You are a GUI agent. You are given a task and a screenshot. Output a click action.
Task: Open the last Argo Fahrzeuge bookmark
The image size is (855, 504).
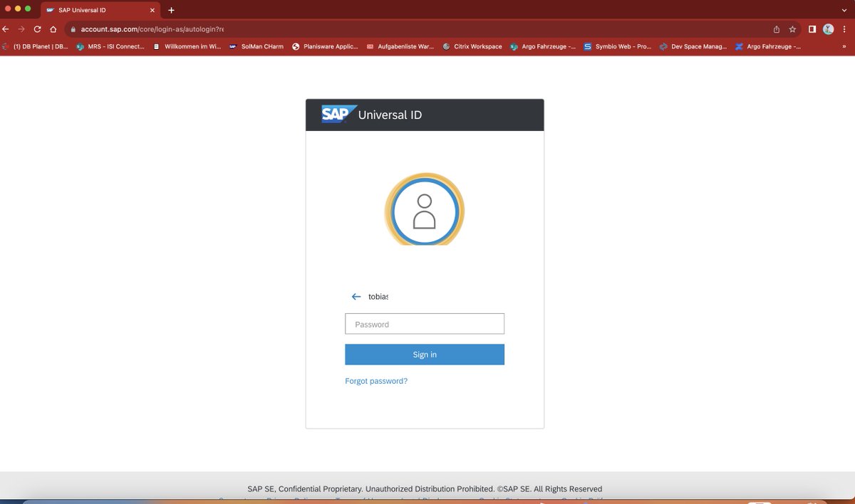pyautogui.click(x=768, y=46)
